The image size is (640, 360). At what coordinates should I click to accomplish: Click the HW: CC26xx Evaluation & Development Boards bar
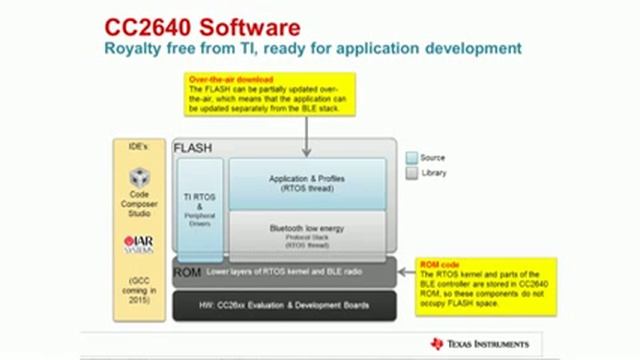coord(284,305)
